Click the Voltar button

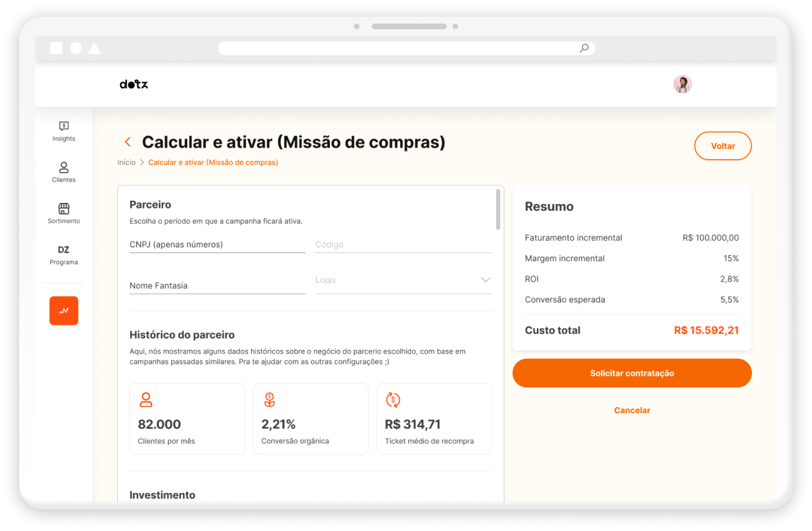click(723, 146)
